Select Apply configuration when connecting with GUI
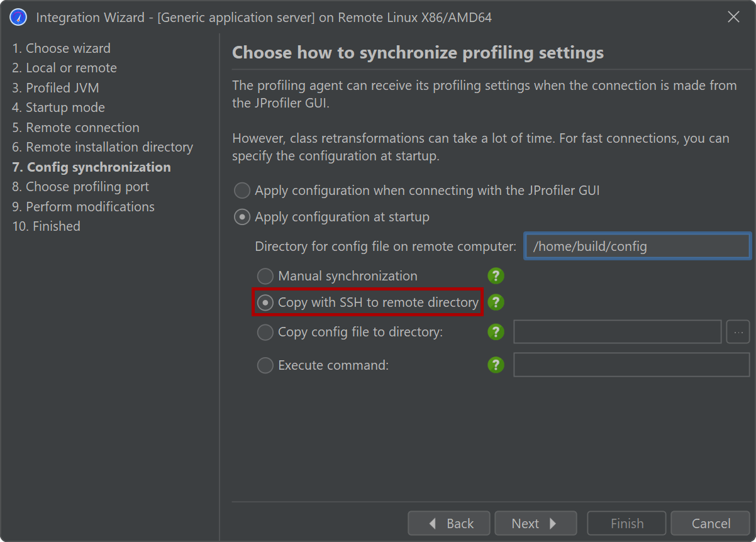The width and height of the screenshot is (756, 542). pos(242,191)
